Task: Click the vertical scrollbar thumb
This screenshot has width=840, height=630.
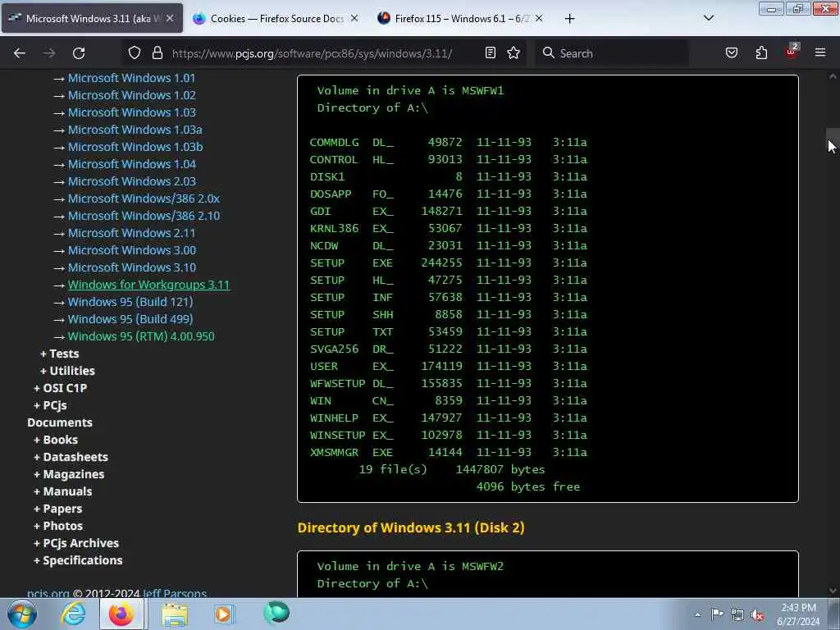Action: click(833, 140)
